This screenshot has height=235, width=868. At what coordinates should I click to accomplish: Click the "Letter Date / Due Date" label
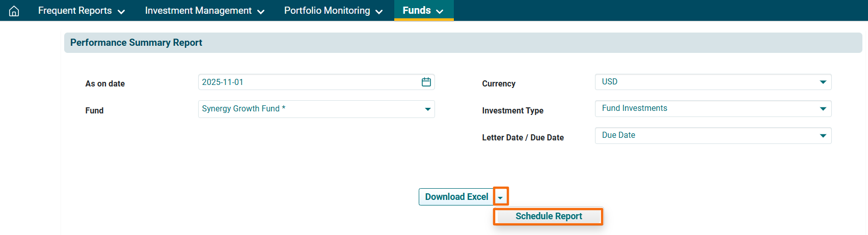(523, 138)
